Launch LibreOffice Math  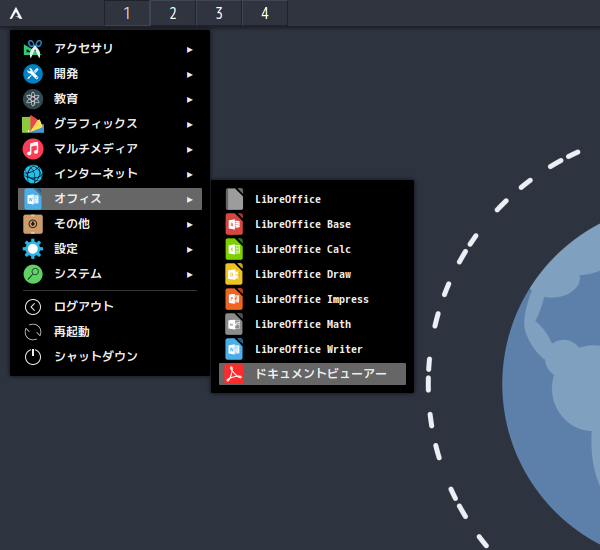(312, 324)
